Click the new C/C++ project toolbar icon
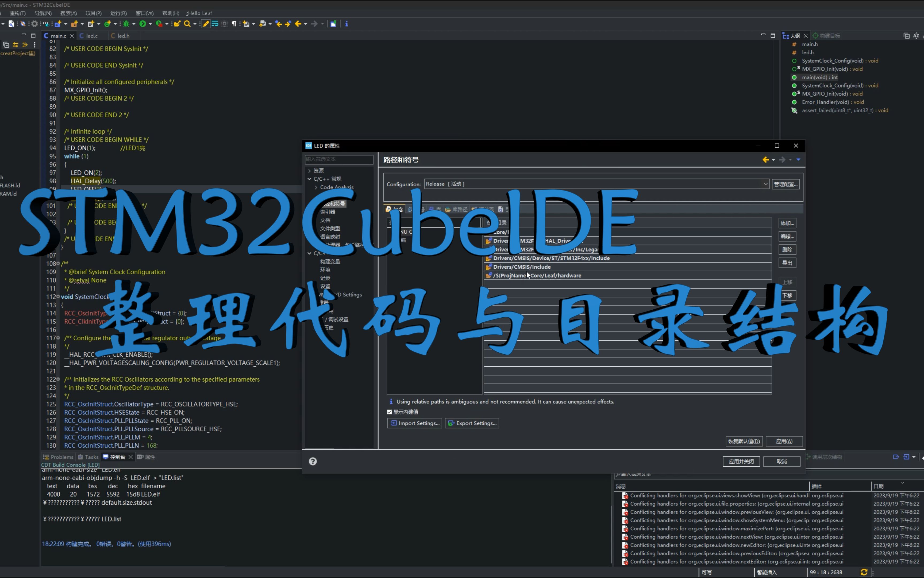Image resolution: width=924 pixels, height=578 pixels. coord(58,24)
